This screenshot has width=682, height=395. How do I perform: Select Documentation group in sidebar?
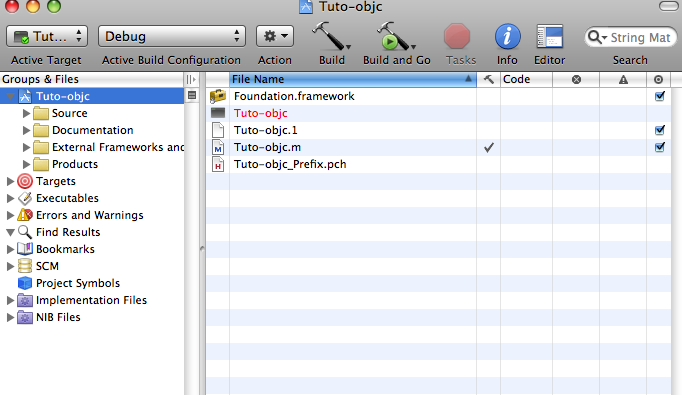(93, 130)
